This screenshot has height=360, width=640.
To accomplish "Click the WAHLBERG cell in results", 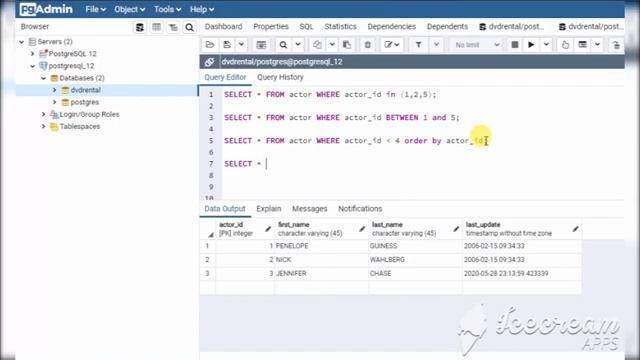I will [415, 260].
